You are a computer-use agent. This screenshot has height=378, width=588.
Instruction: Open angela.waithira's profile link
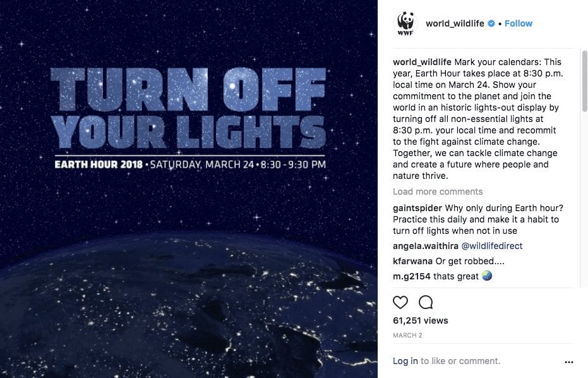pyautogui.click(x=426, y=246)
